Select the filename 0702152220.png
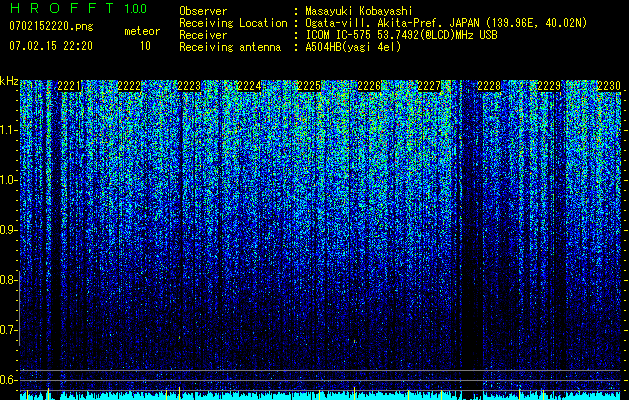The image size is (629, 400). tap(51, 26)
